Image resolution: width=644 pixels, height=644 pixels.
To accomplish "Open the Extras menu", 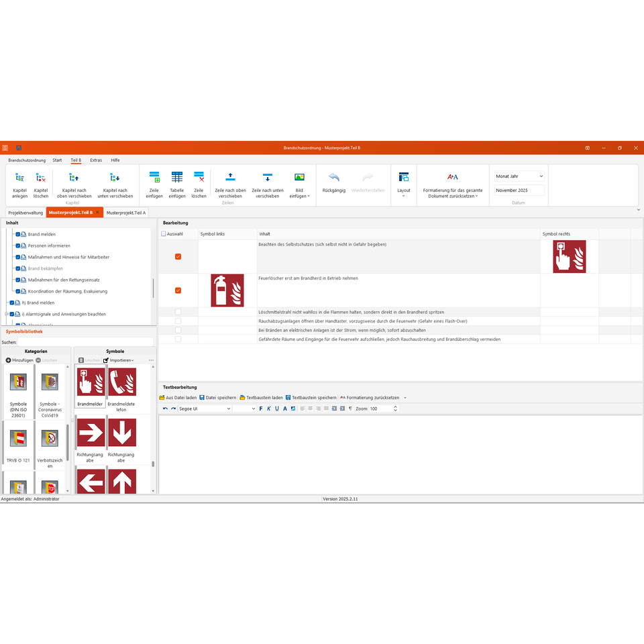I will 96,160.
